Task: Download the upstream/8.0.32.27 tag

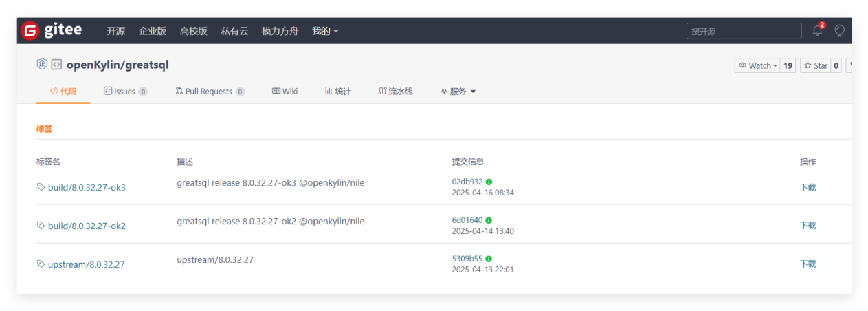Action: click(808, 264)
